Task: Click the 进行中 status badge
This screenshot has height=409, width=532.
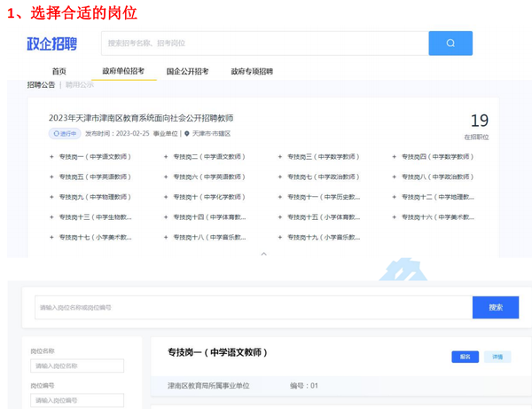Action: [x=65, y=134]
